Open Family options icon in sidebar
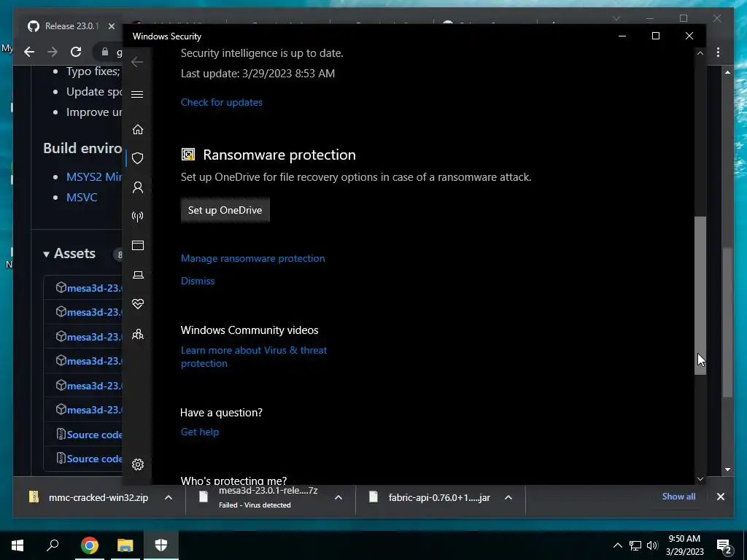The image size is (747, 560). click(x=138, y=334)
